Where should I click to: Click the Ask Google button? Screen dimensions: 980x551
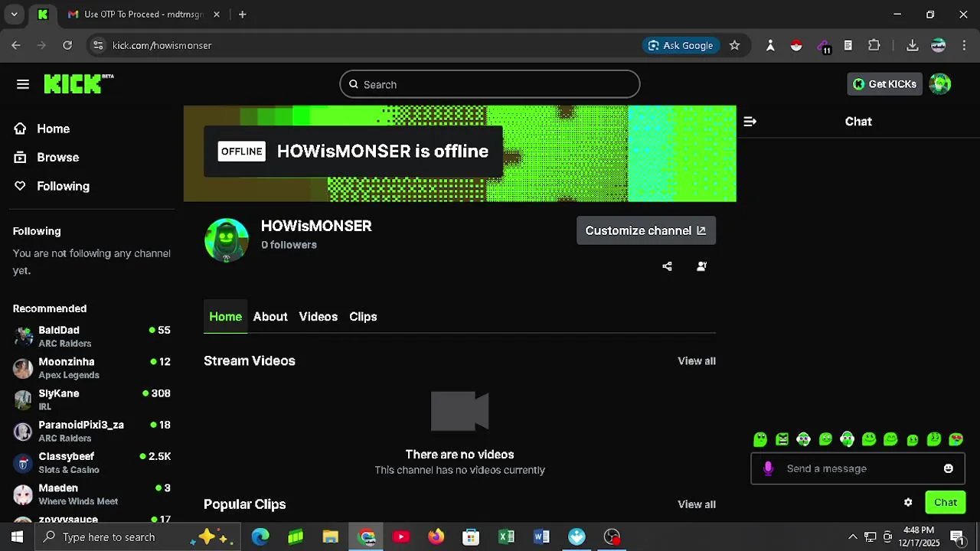coord(681,45)
